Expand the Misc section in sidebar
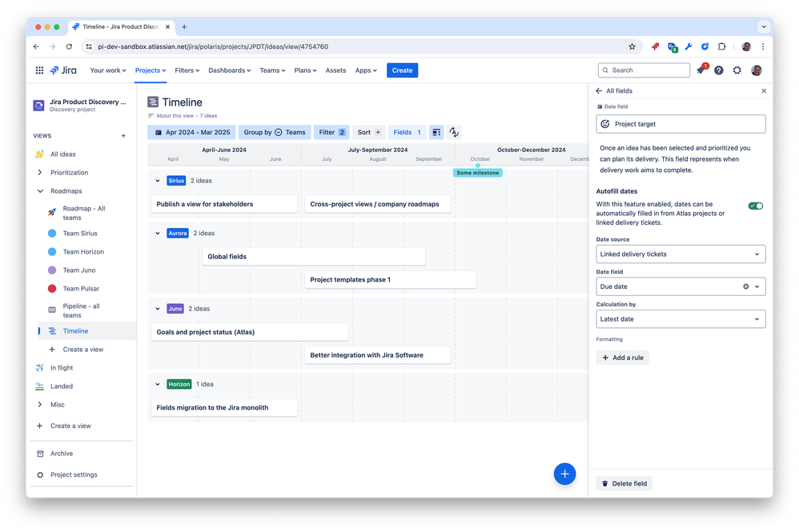Viewport: 799px width, 532px height. point(40,405)
